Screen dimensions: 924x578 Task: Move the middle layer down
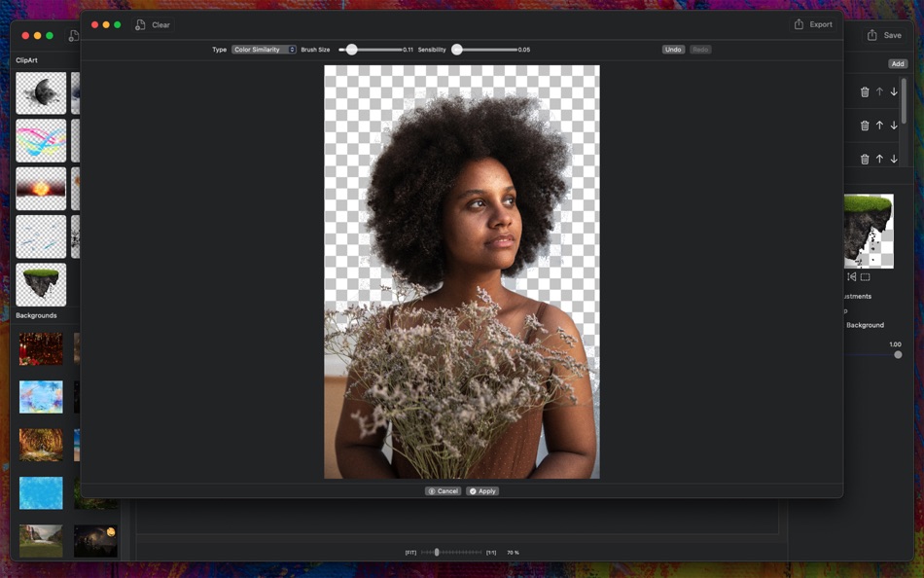point(894,126)
